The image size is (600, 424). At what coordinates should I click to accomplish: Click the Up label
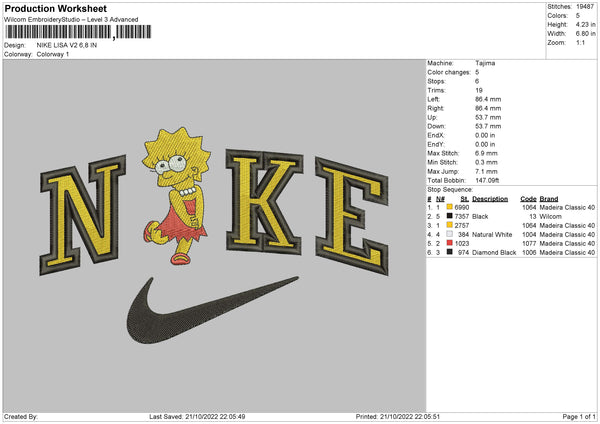click(x=432, y=117)
